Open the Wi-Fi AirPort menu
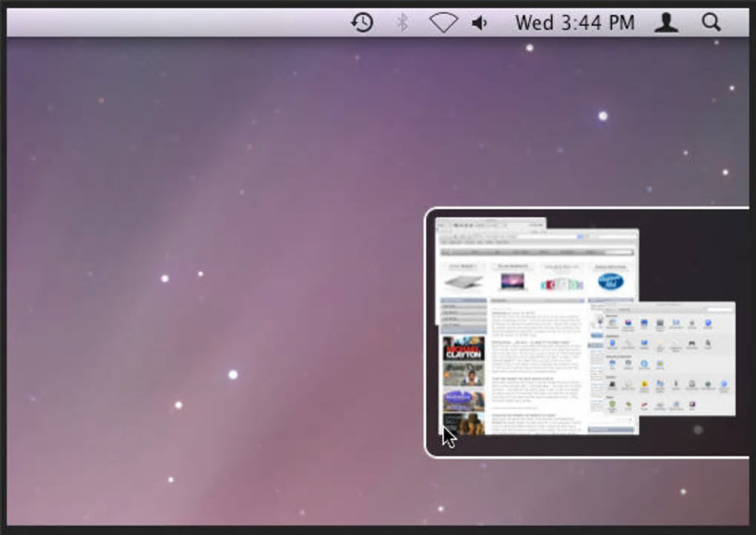The height and width of the screenshot is (535, 756). click(x=443, y=23)
